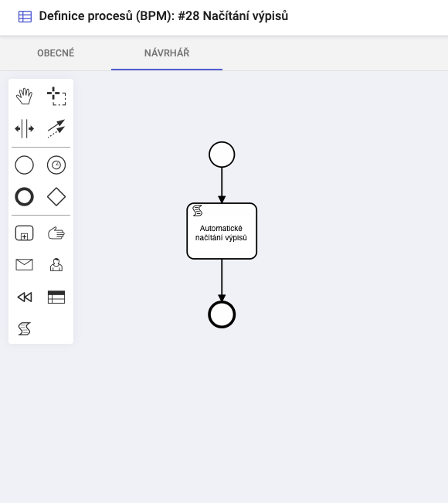The image size is (448, 503).
Task: Select the gateway diamond palette icon
Action: tap(56, 197)
